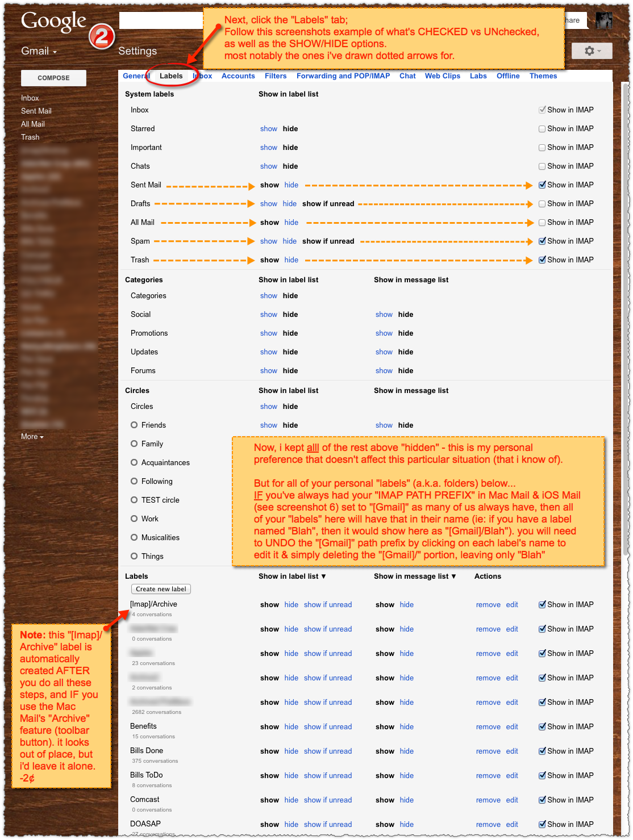Select the Acquaintances circle icon
The width and height of the screenshot is (633, 840).
(x=134, y=462)
